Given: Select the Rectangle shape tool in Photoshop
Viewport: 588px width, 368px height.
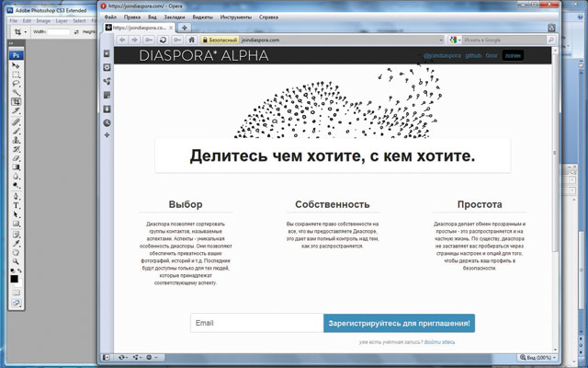Looking at the screenshot, I should pos(16,224).
